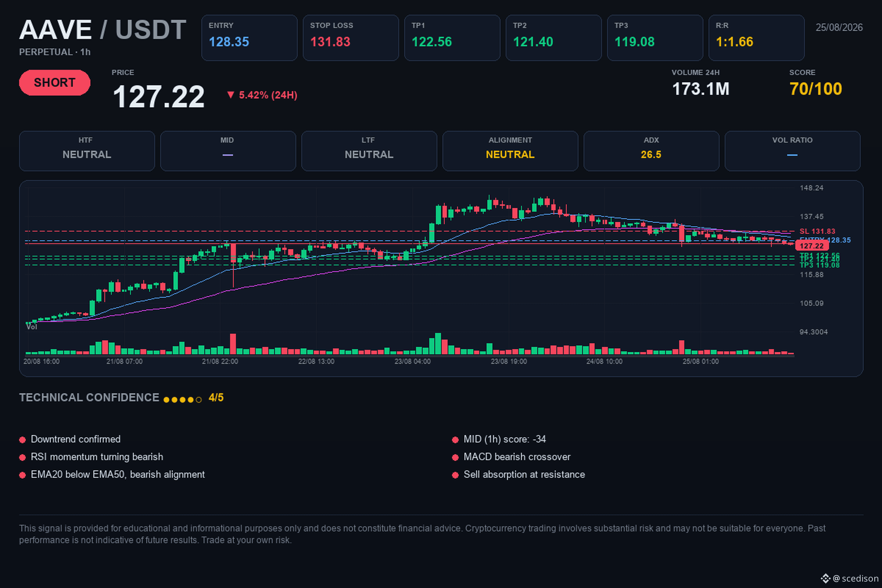Click the "Downtrend confirmed" bullet

click(x=70, y=440)
